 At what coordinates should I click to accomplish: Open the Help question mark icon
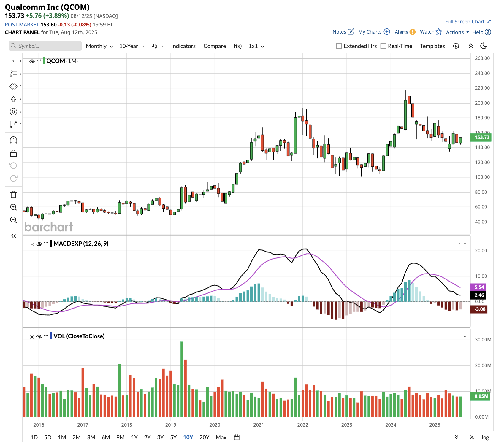(488, 32)
